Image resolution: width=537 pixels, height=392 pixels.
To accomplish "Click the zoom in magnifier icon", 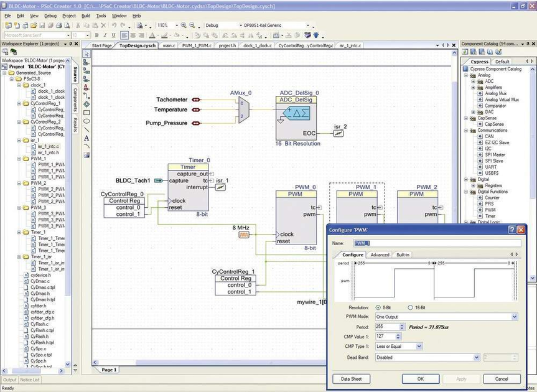I will tap(184, 26).
